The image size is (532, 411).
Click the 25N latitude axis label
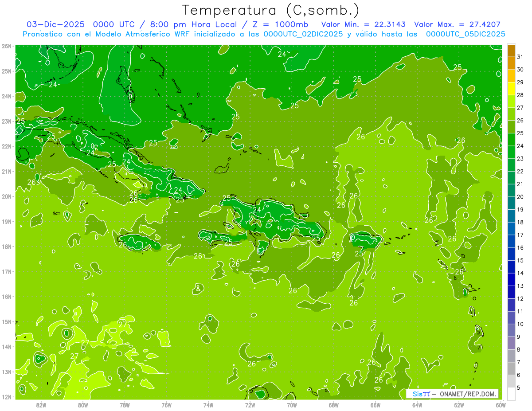tap(6, 71)
